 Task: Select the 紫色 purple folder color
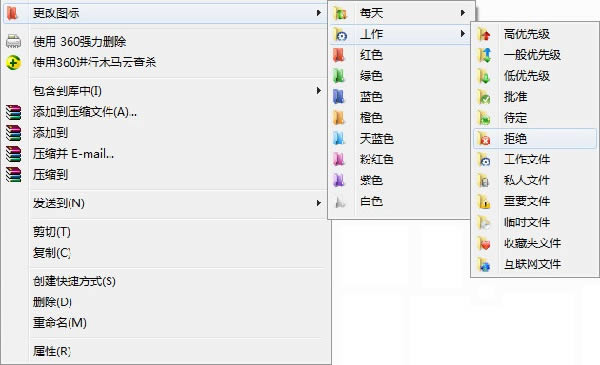tap(399, 180)
